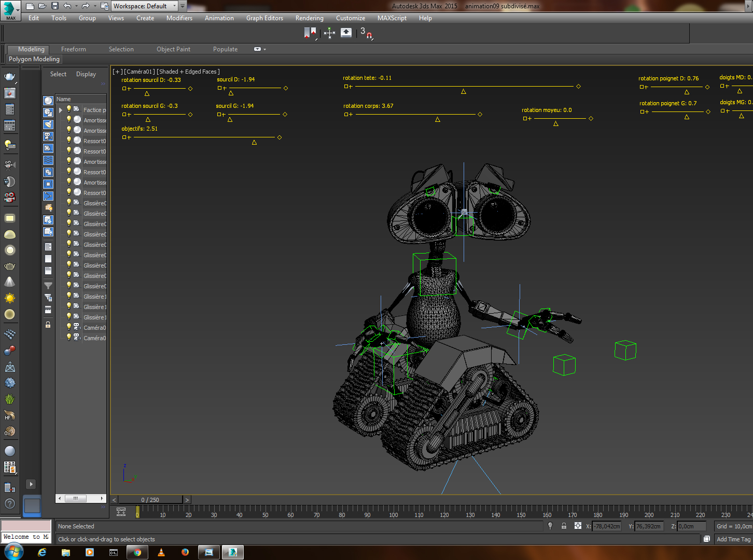Click the Caméra01 viewport label
The image size is (753, 560).
(x=140, y=72)
